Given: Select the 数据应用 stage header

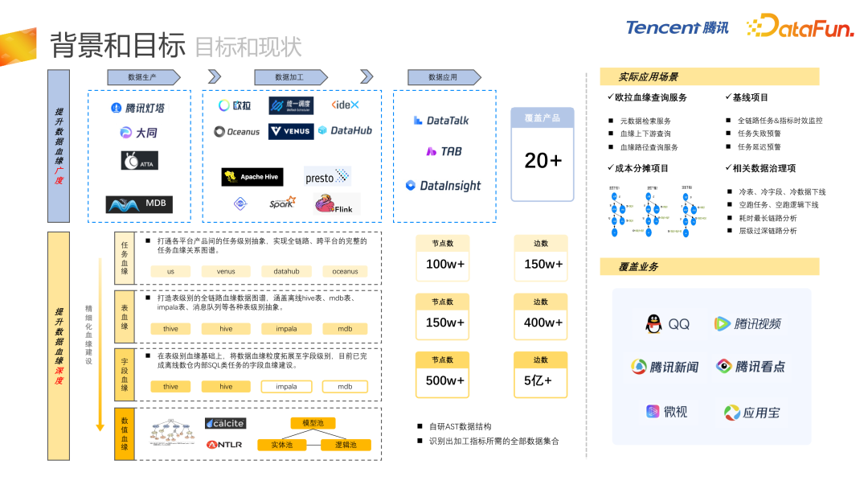Looking at the screenshot, I should 443,77.
